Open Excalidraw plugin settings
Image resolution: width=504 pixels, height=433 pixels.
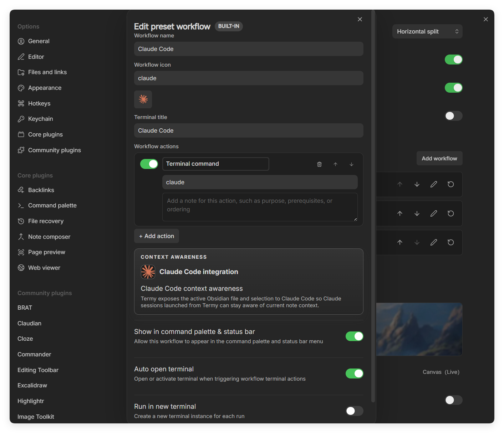tap(32, 386)
